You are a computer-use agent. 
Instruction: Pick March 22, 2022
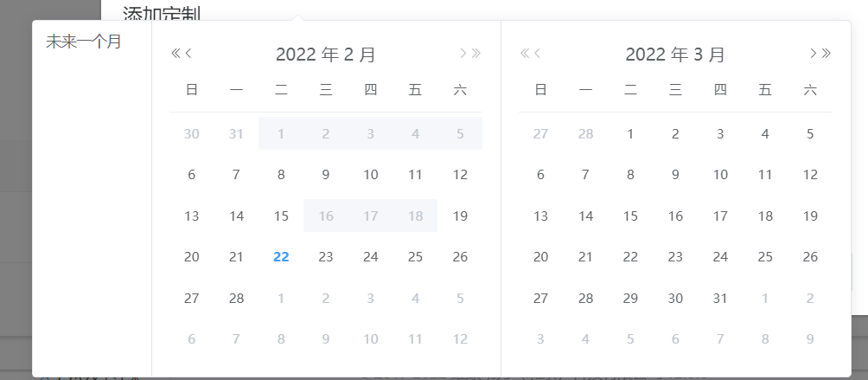(630, 257)
